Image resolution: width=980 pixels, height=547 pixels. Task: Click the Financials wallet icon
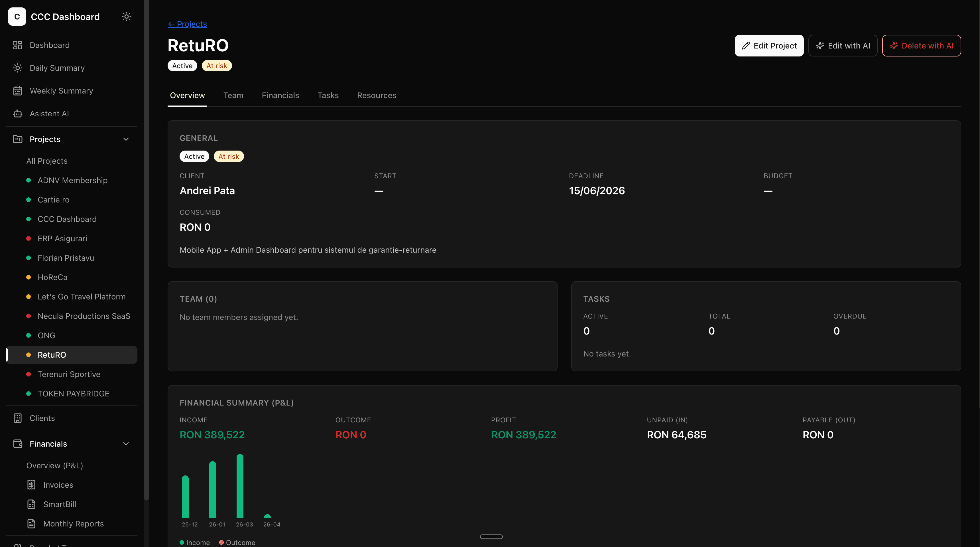(x=17, y=443)
